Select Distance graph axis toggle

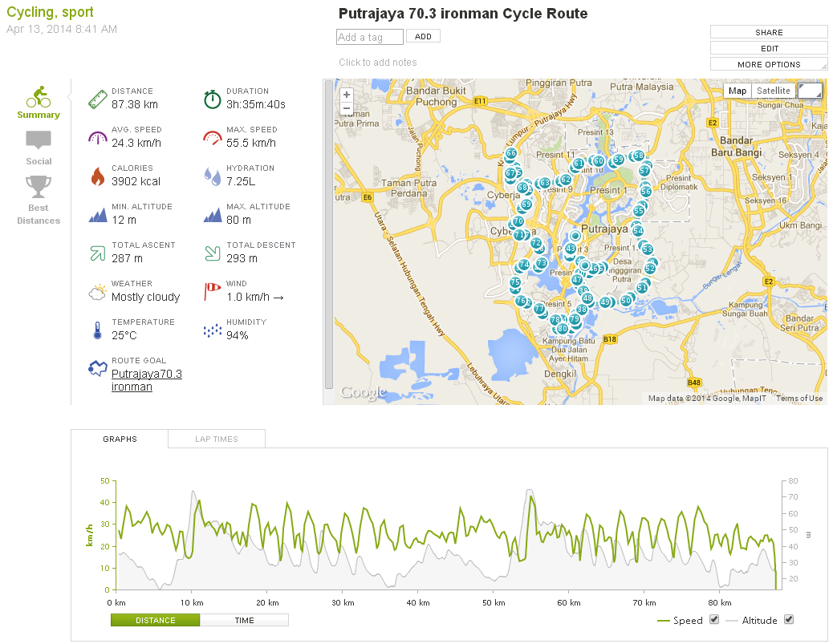[x=155, y=620]
